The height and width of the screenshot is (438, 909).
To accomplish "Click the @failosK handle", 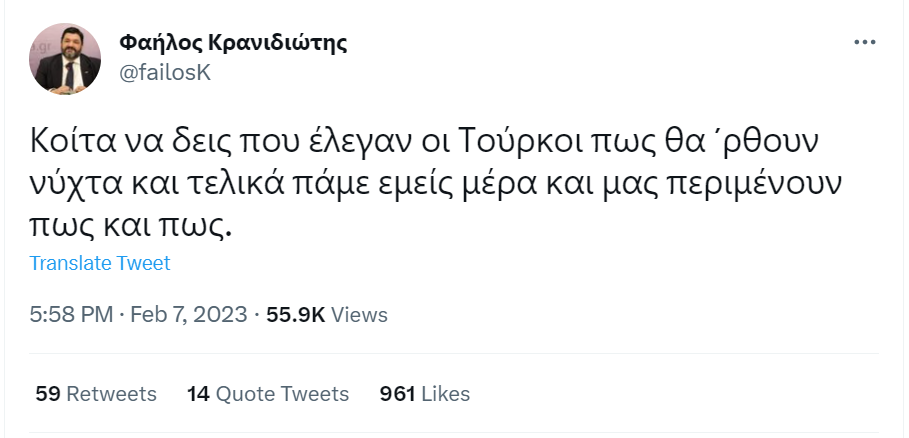I will (x=165, y=72).
